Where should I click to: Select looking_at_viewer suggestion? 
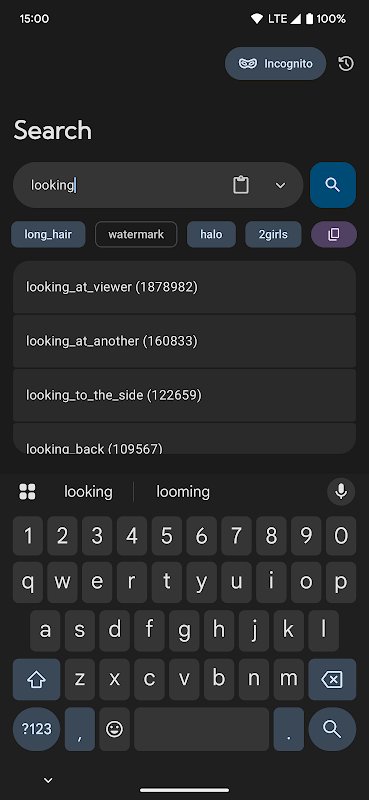[x=184, y=287]
